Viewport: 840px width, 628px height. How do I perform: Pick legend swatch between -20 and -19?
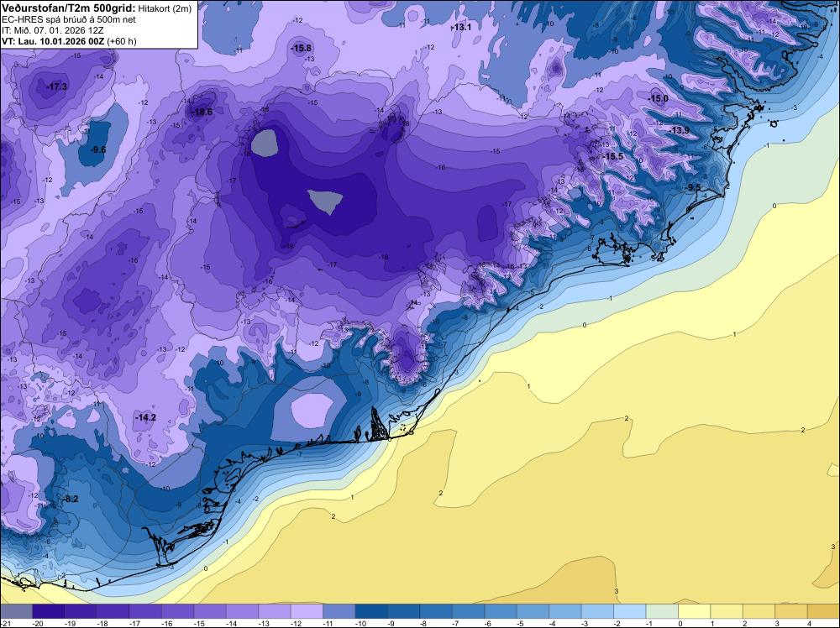pyautogui.click(x=48, y=611)
